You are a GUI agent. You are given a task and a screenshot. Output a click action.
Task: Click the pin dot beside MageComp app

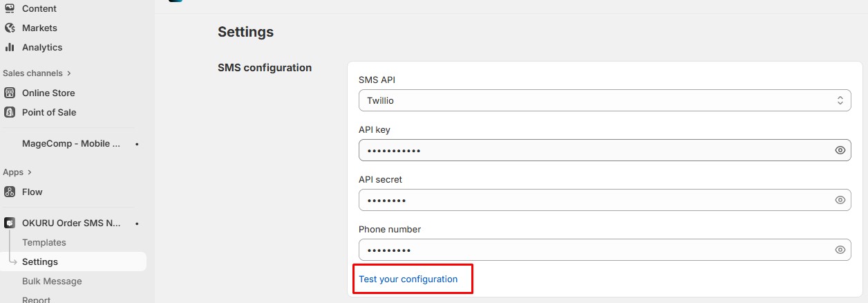pyautogui.click(x=137, y=144)
